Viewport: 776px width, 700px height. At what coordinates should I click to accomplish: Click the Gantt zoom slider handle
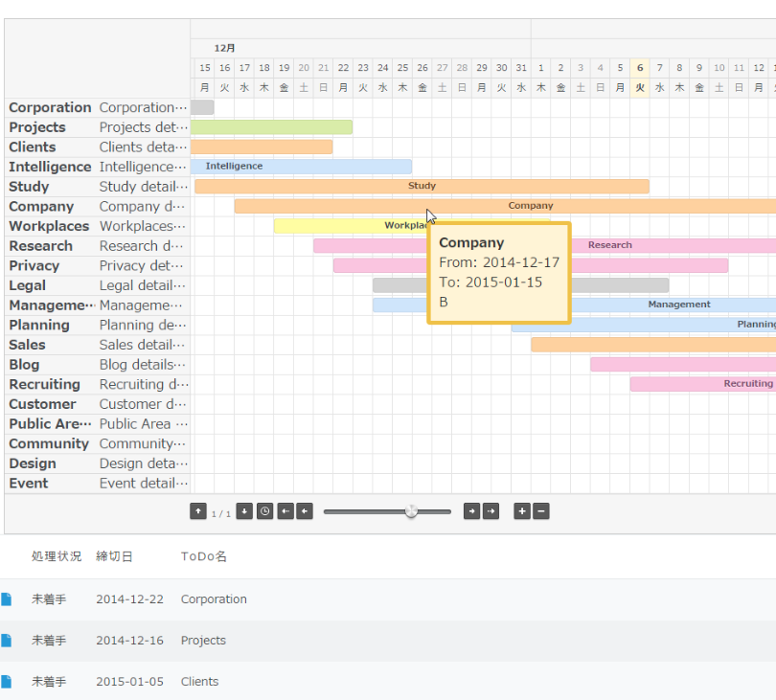411,511
